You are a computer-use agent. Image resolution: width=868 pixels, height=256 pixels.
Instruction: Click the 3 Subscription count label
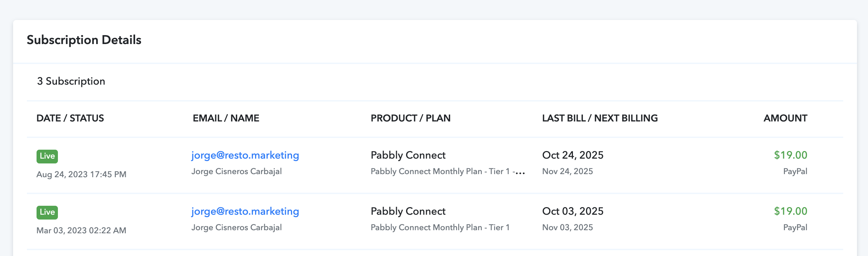71,81
